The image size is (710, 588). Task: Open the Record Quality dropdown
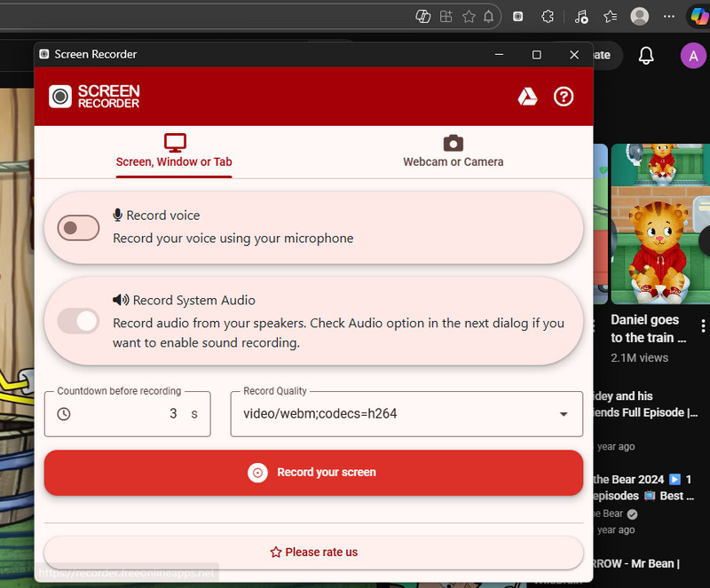(x=563, y=413)
